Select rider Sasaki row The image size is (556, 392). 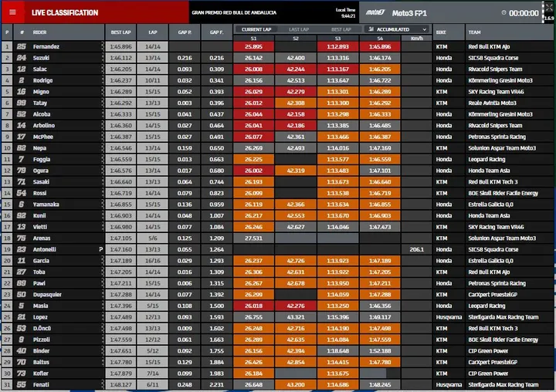pyautogui.click(x=278, y=182)
